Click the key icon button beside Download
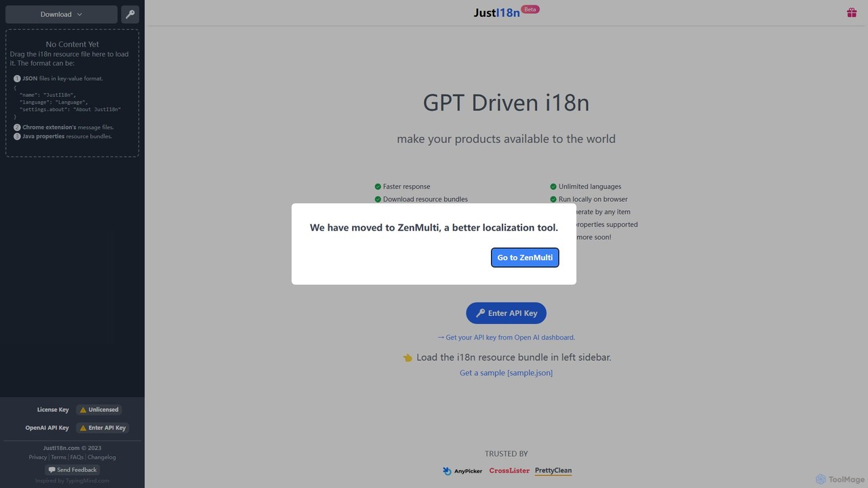Image resolution: width=868 pixels, height=488 pixels. [x=130, y=14]
